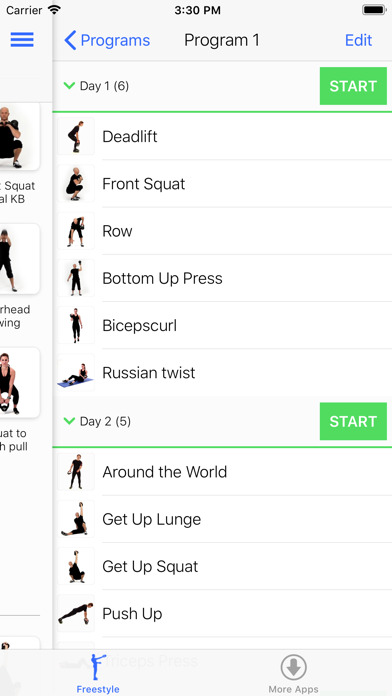Open the hamburger menu icon

pyautogui.click(x=22, y=40)
